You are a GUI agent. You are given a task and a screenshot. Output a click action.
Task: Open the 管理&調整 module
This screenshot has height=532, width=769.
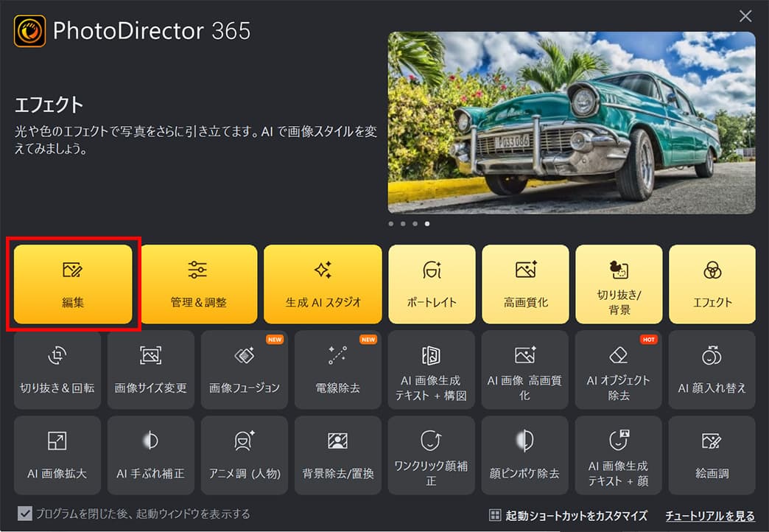199,284
